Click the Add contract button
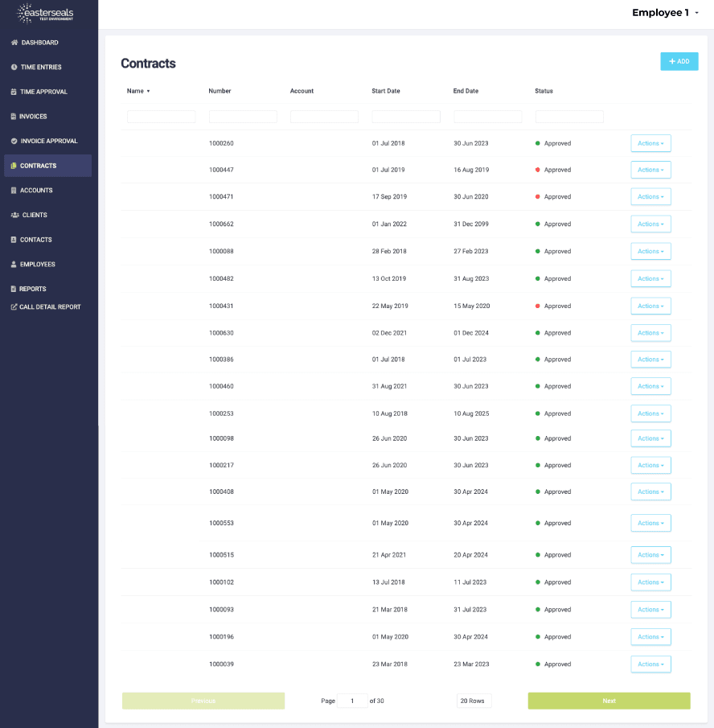Viewport: 714px width, 728px height. click(679, 61)
